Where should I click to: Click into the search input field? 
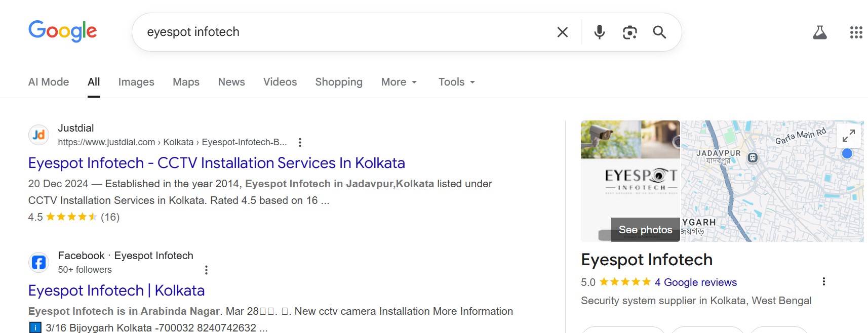[x=344, y=32]
